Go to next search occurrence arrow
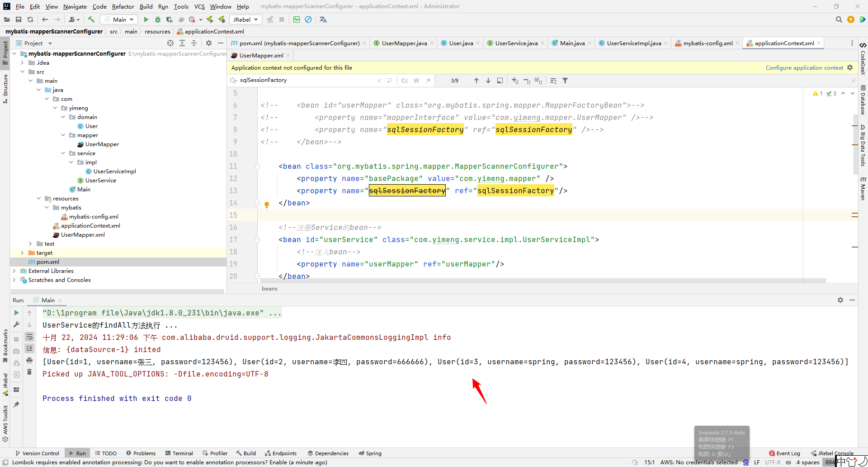 coord(488,81)
